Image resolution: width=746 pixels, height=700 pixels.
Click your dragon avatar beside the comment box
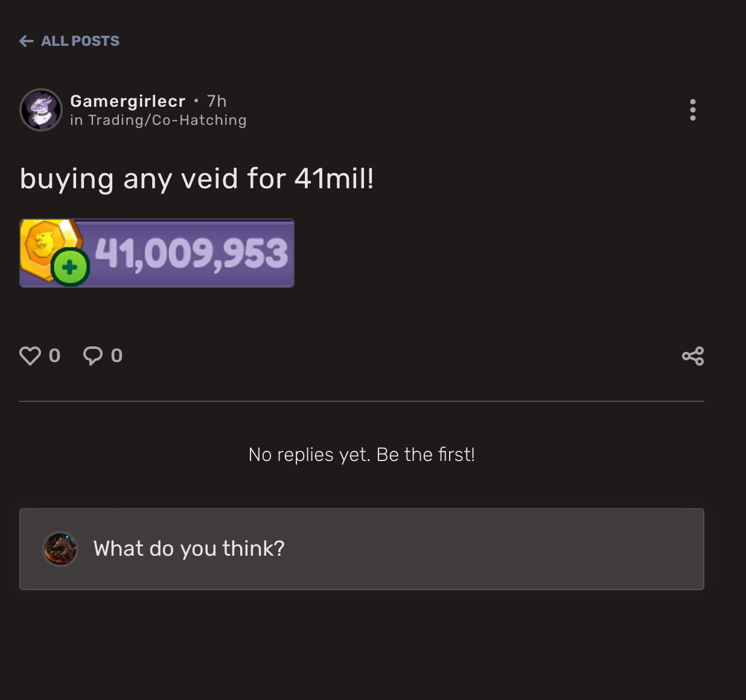point(60,549)
